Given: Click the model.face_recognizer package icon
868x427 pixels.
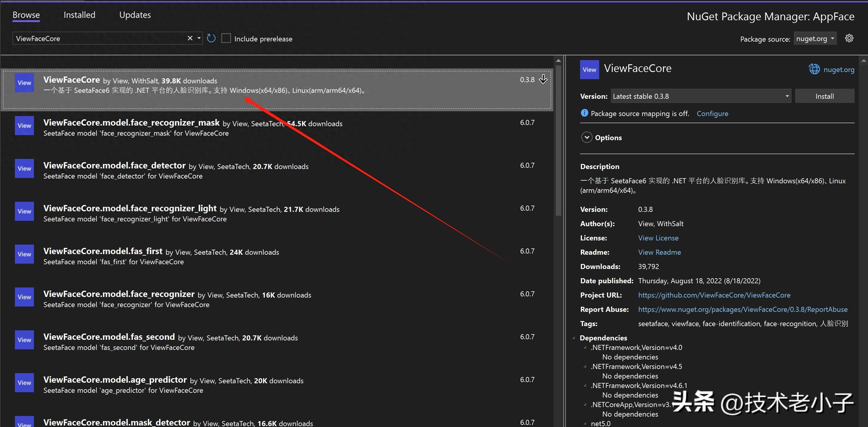Looking at the screenshot, I should (x=24, y=297).
